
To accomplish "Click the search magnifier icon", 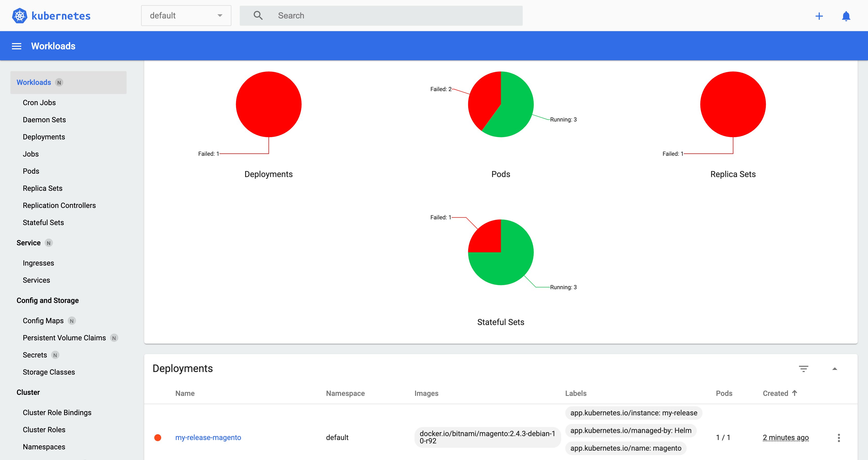I will pos(258,16).
